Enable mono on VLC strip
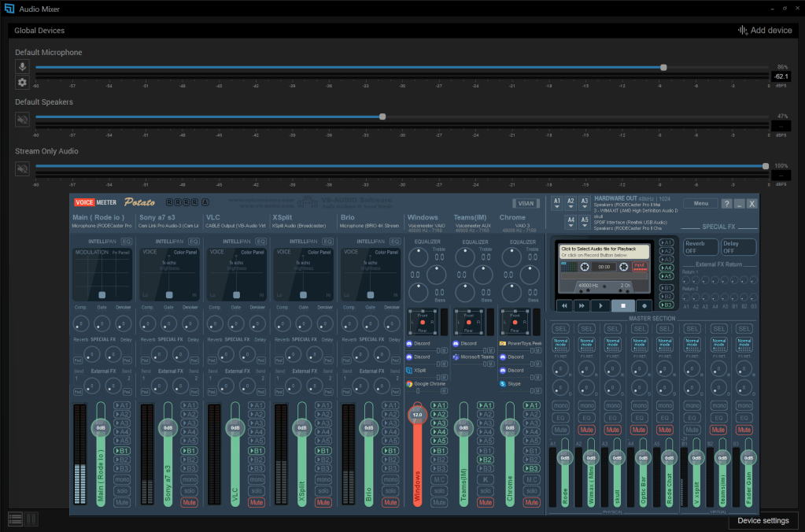The height and width of the screenshot is (532, 805). coord(257,479)
